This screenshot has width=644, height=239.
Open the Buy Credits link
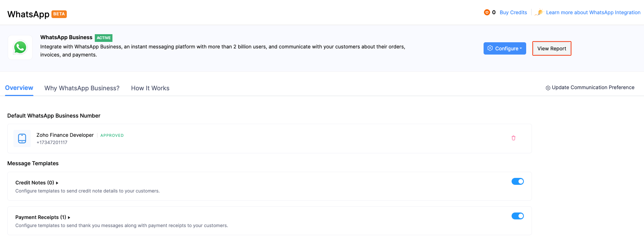pos(513,12)
